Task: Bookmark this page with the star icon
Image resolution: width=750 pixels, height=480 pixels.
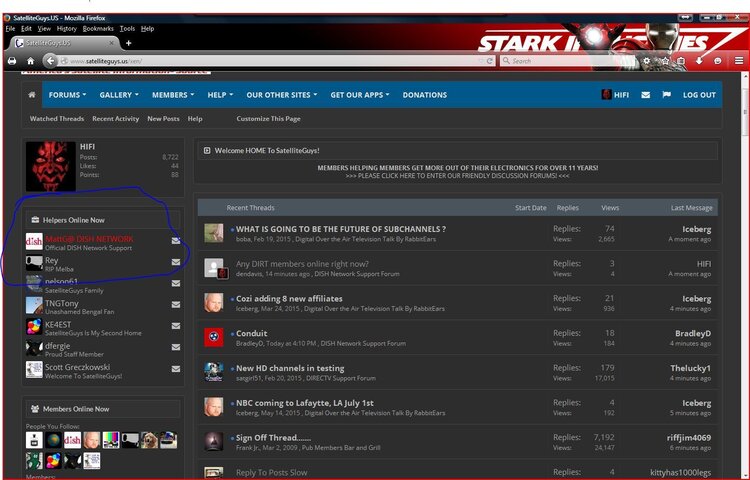Action: coord(665,61)
